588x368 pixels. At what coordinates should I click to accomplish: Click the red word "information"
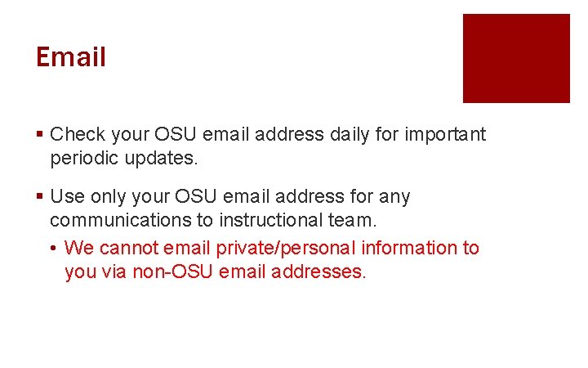(x=409, y=248)
